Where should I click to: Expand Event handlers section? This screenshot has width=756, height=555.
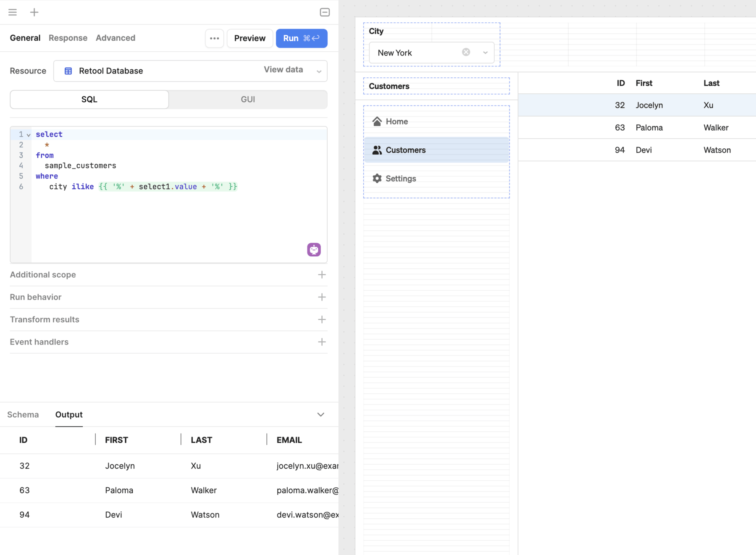(x=322, y=342)
